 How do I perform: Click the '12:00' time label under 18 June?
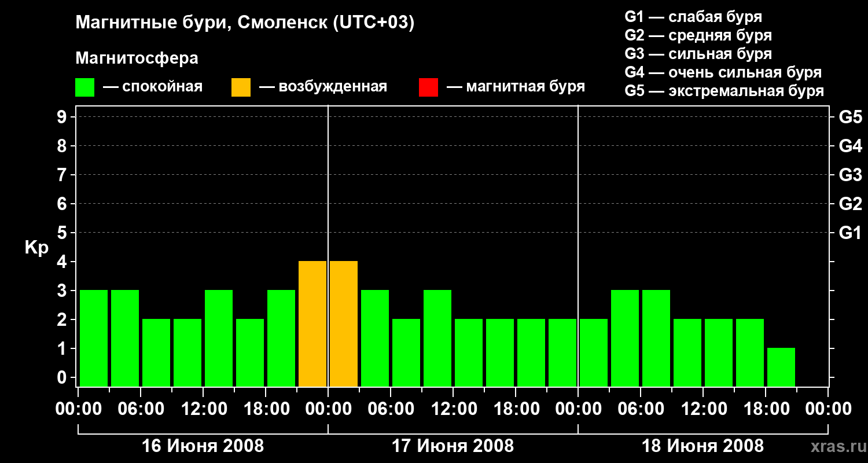coord(703,409)
